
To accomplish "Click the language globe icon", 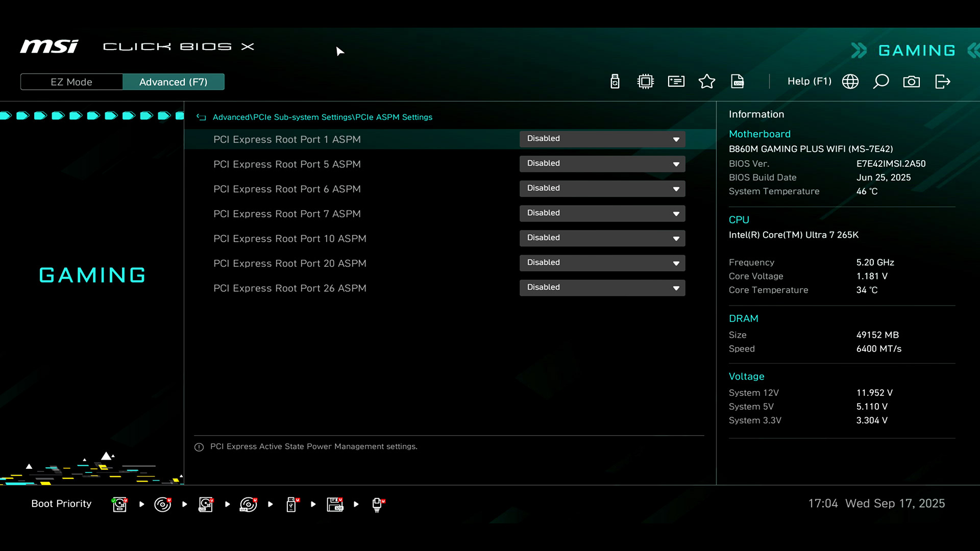I will click(850, 82).
